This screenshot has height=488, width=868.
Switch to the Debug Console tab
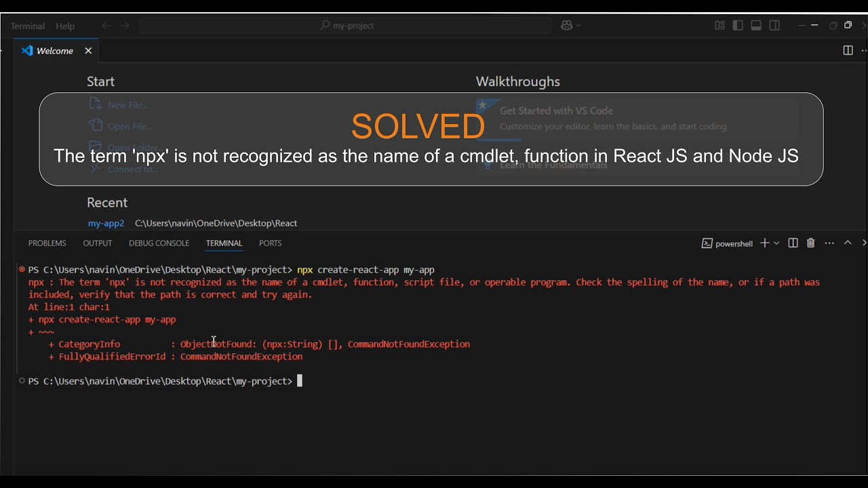click(159, 243)
